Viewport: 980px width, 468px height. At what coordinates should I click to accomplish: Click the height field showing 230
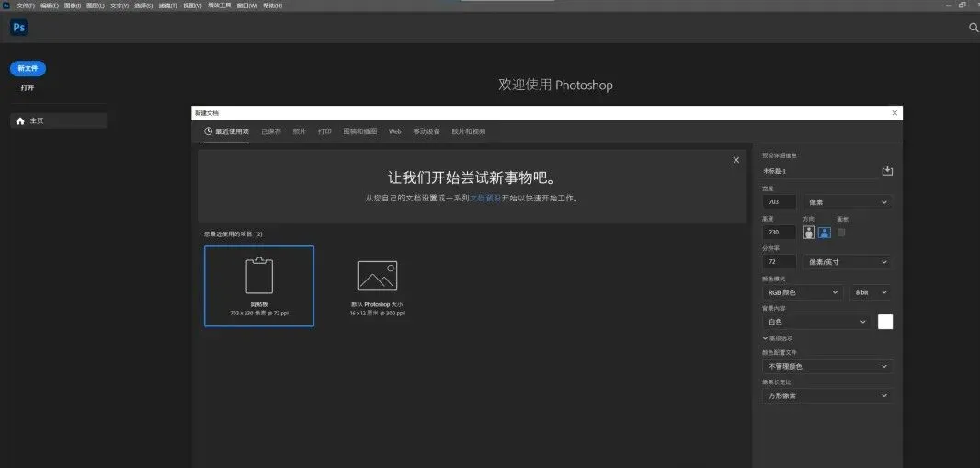[780, 233]
